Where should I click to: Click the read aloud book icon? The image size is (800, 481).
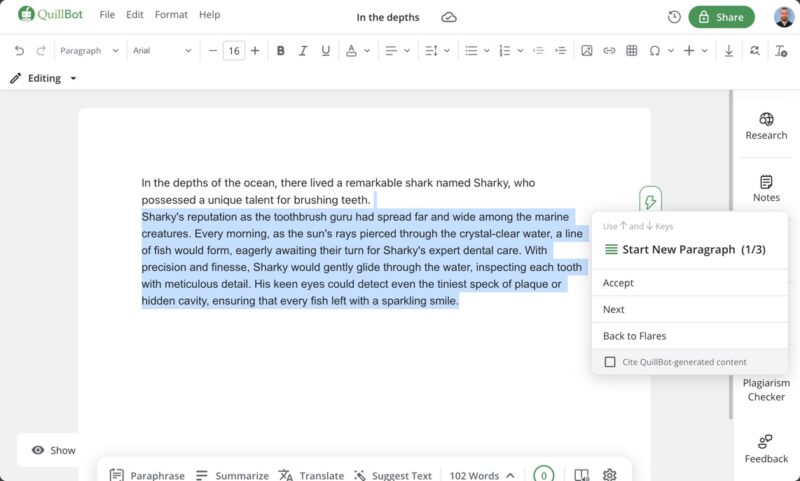581,475
